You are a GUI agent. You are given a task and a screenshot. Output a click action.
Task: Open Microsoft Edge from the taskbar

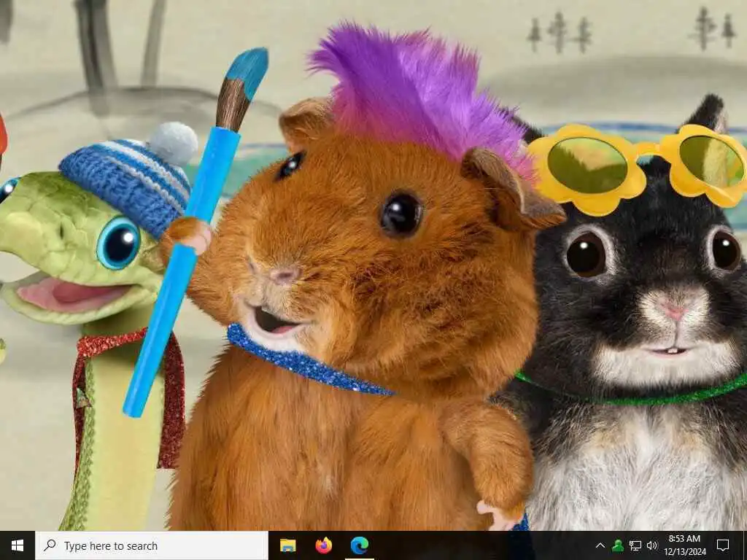pyautogui.click(x=359, y=545)
